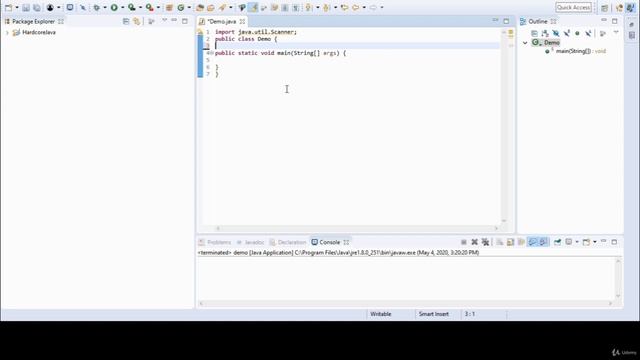
Task: Click the Back navigation arrow icon
Action: [x=356, y=7]
